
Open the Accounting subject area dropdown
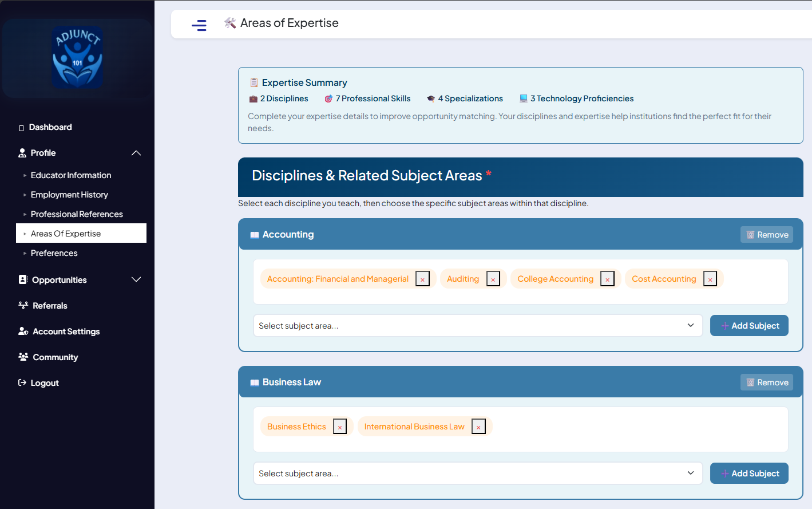point(477,326)
